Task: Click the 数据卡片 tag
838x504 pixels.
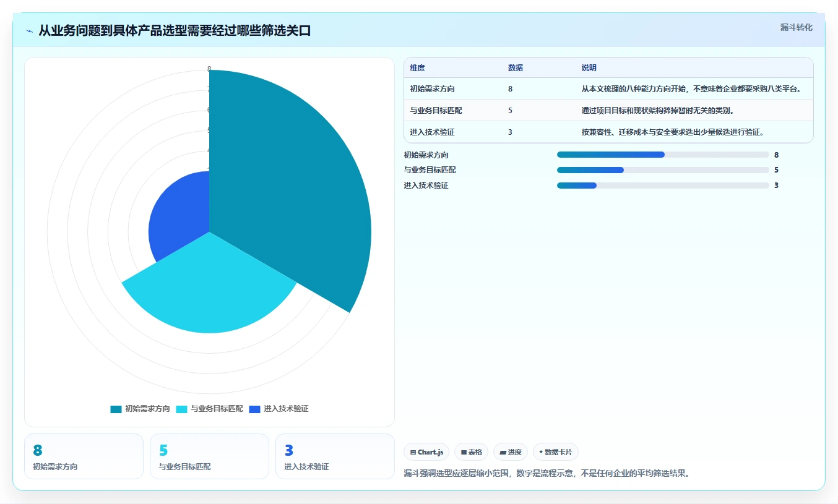Action: pos(555,452)
